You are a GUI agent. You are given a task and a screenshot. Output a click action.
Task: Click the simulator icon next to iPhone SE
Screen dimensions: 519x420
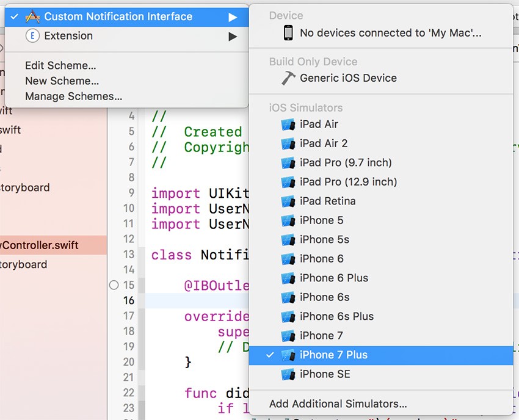pos(288,374)
